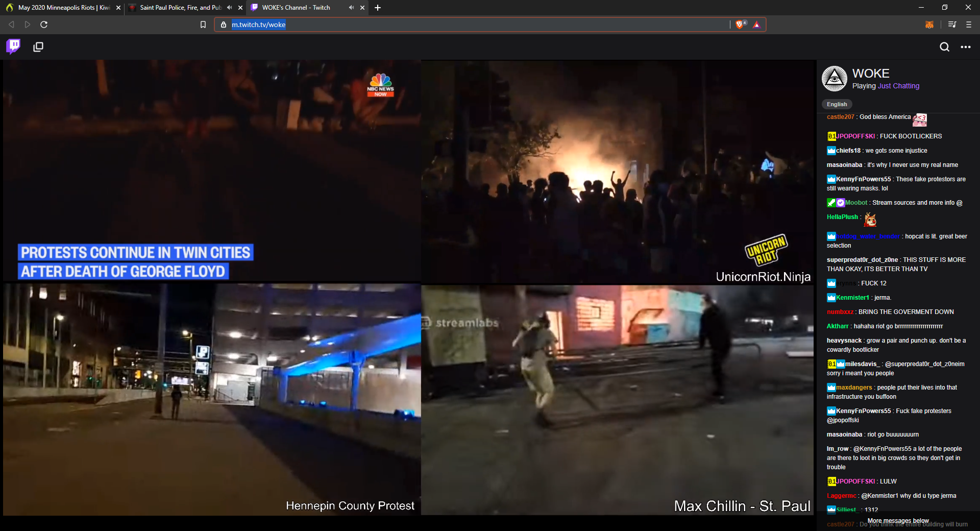Click username superpredat0r_dot_z0ne in chat
The width and height of the screenshot is (980, 531).
863,260
